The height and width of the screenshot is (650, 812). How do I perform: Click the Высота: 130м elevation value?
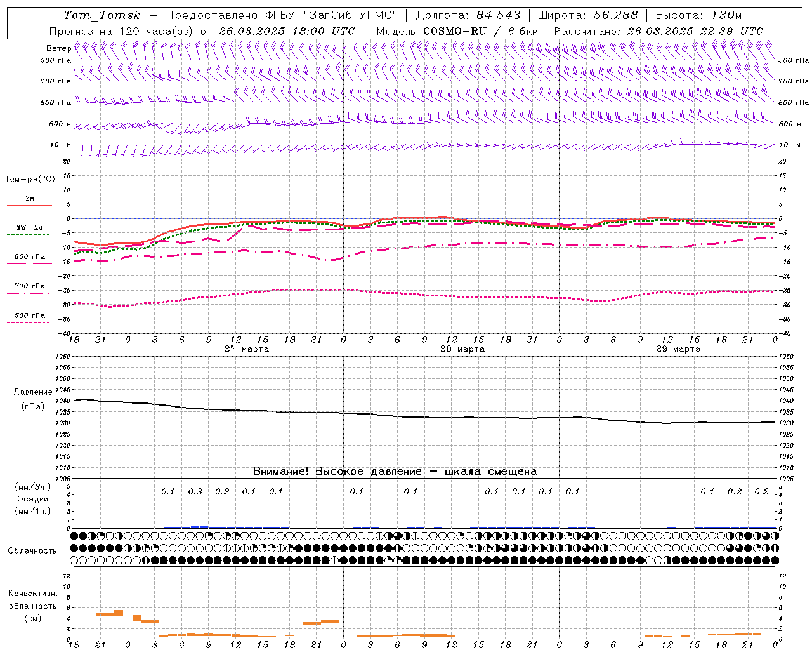698,15
